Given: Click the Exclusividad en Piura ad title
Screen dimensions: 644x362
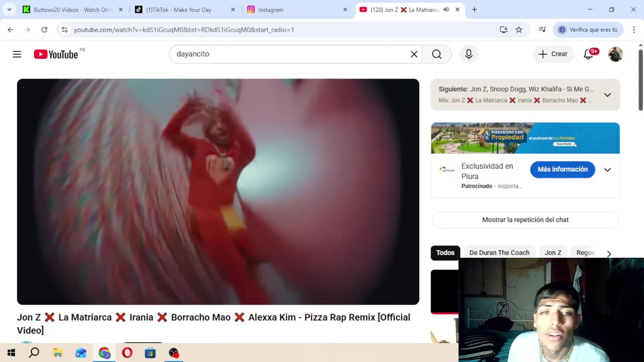Looking at the screenshot, I should tap(487, 171).
